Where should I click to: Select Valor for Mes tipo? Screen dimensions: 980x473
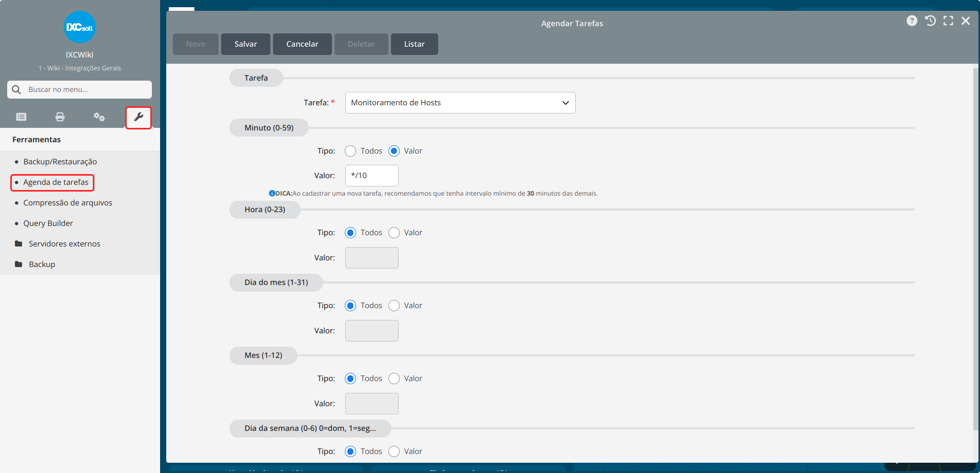coord(394,379)
